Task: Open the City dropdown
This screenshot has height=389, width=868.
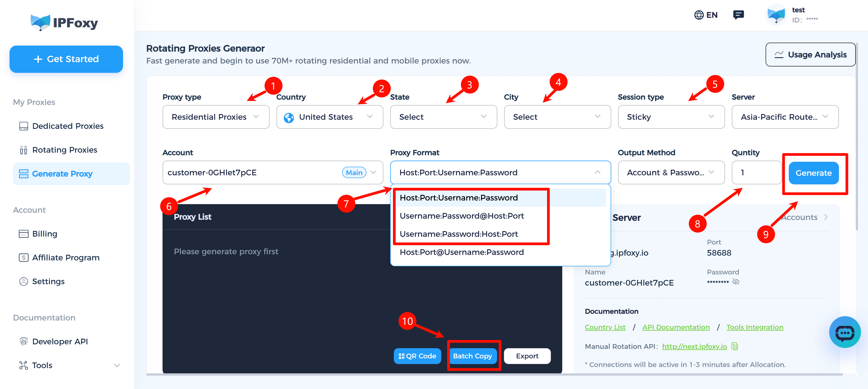Action: (x=557, y=117)
